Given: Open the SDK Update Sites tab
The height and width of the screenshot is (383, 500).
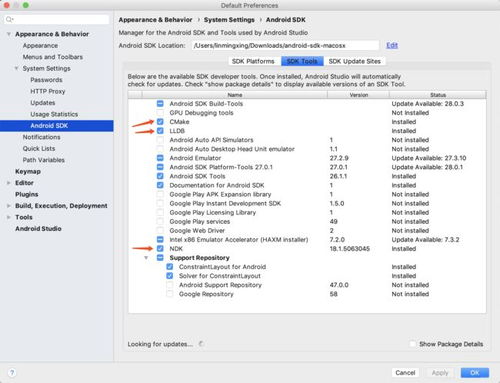Looking at the screenshot, I should click(355, 61).
